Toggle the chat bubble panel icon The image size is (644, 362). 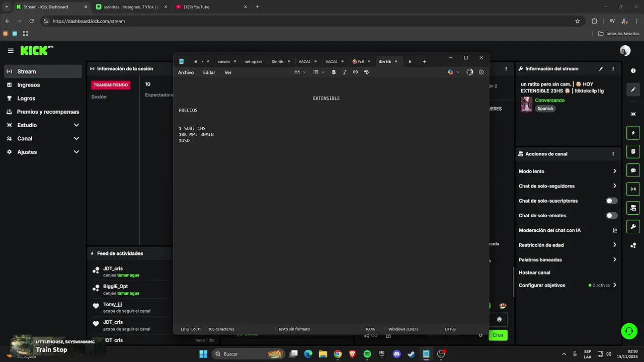click(x=633, y=170)
